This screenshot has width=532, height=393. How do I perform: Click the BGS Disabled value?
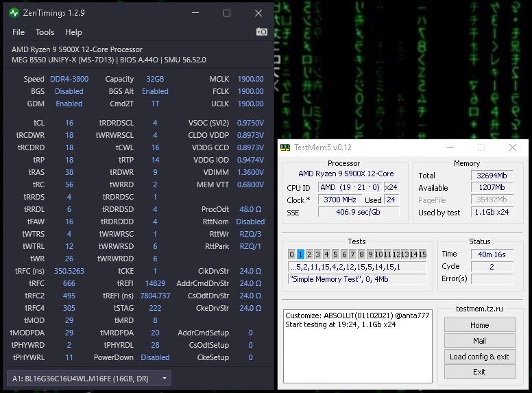tap(69, 92)
